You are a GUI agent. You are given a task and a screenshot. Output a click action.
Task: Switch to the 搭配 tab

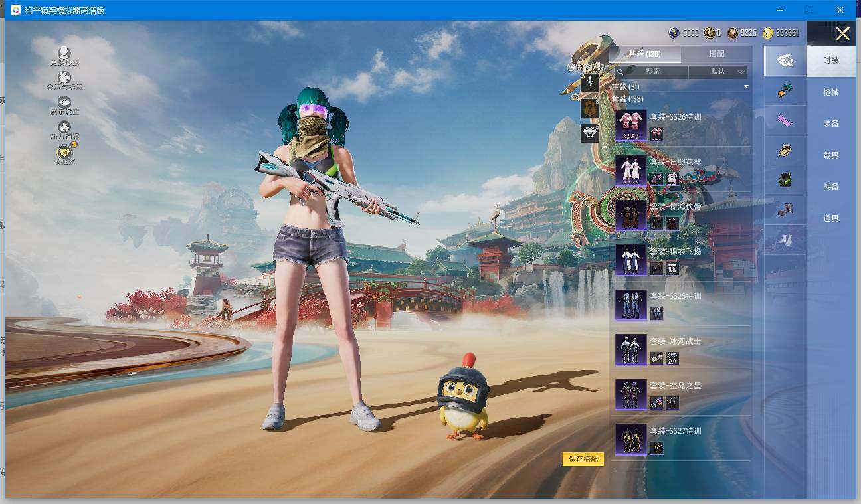click(717, 54)
